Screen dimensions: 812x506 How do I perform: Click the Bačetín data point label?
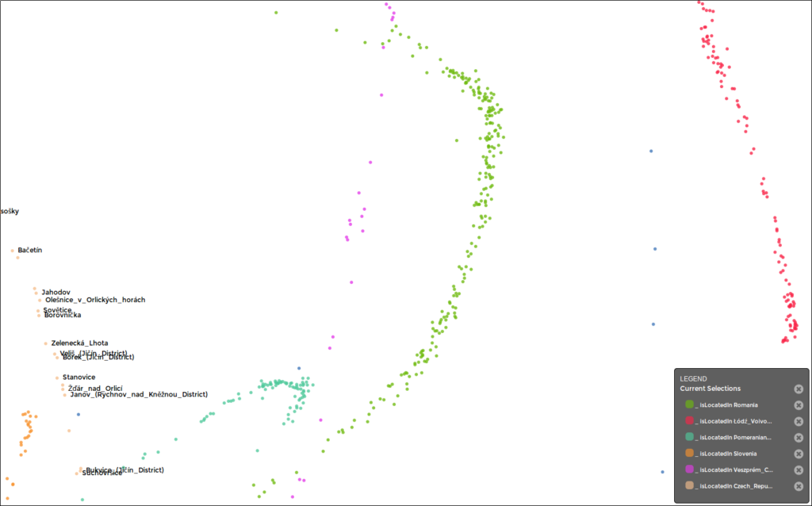[30, 251]
